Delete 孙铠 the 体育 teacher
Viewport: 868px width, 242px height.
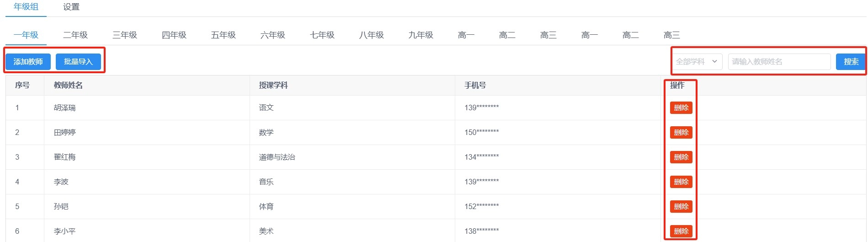click(681, 207)
